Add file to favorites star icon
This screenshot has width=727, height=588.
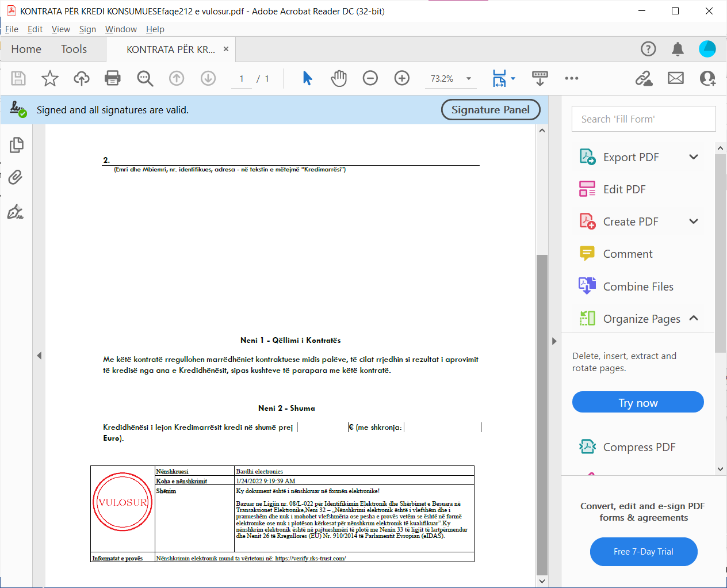click(x=50, y=78)
